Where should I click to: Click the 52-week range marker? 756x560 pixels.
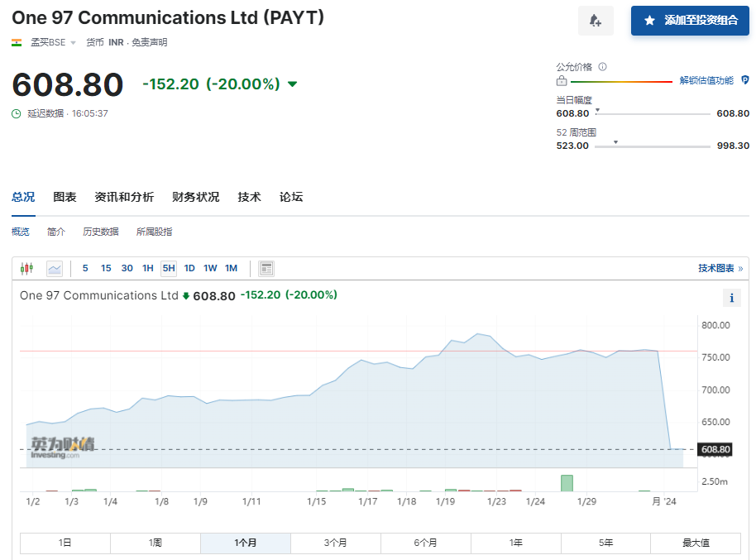coord(615,142)
